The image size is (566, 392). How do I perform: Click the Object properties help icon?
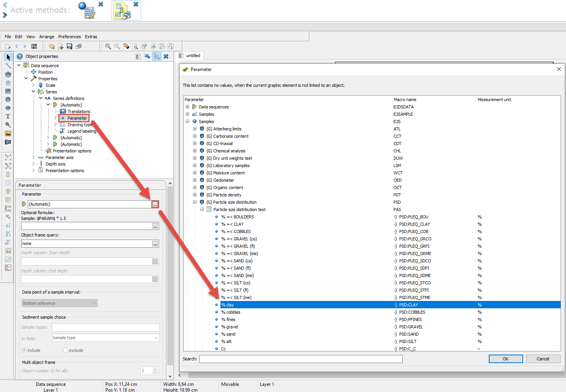pyautogui.click(x=20, y=56)
